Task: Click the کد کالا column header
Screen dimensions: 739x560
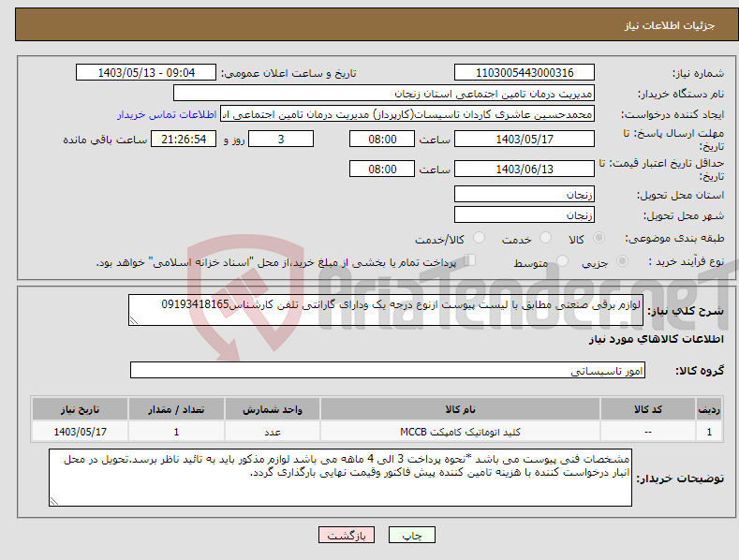Action: click(648, 409)
